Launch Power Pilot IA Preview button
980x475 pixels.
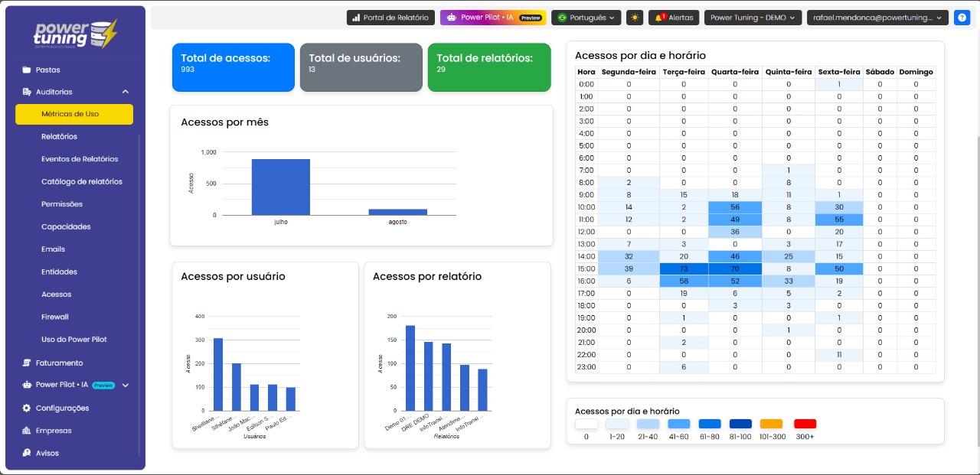click(x=493, y=18)
